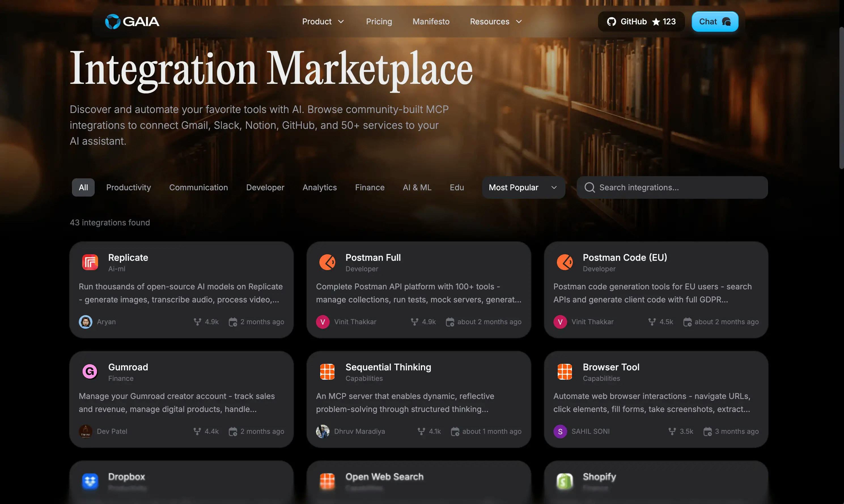Go to the Pricing page
Screen dimensions: 844x504
coord(379,22)
